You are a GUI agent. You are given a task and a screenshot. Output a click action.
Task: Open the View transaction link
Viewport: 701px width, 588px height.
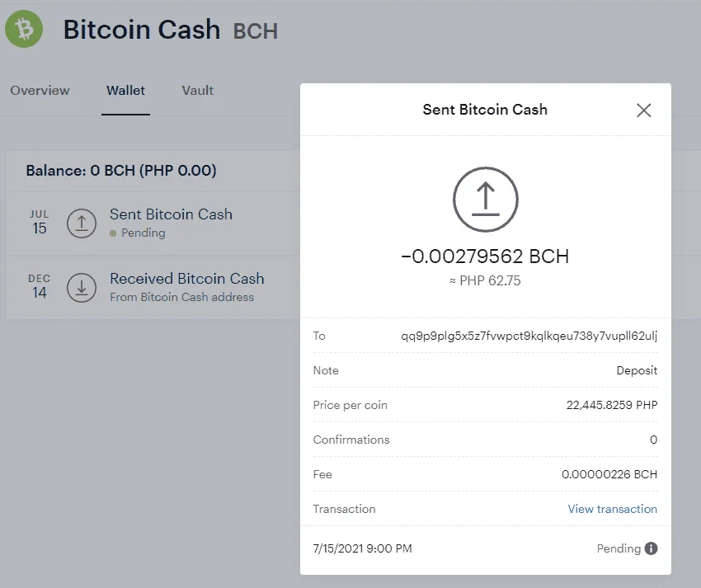click(x=613, y=509)
